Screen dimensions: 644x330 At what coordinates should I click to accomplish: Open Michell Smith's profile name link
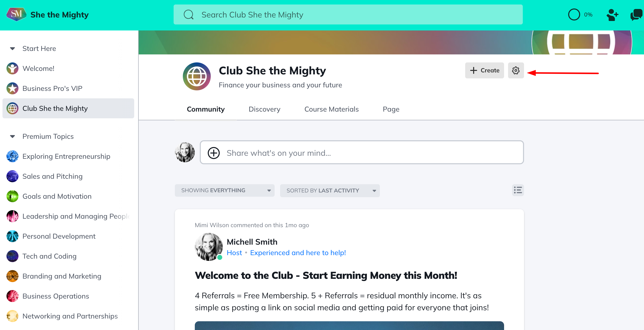coord(252,242)
